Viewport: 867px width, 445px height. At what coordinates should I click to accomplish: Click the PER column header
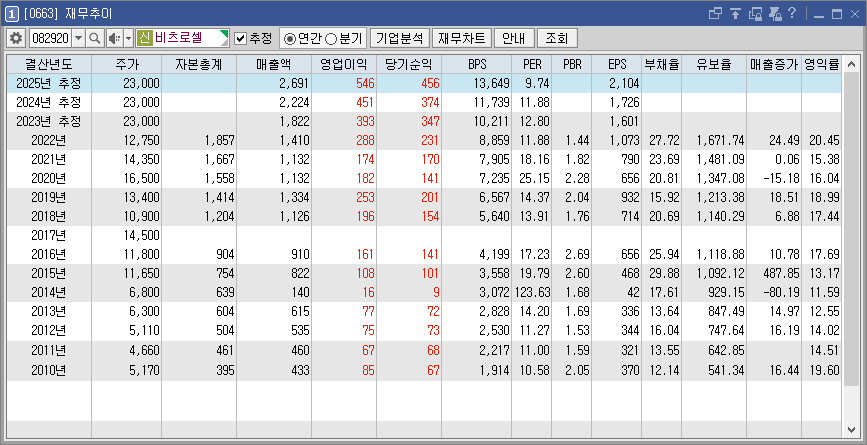[x=532, y=64]
